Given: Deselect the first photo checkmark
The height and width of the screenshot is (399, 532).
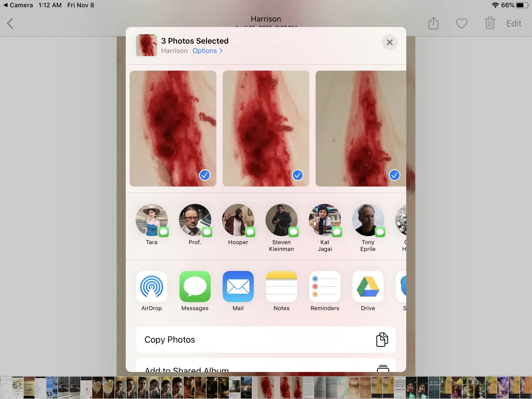Looking at the screenshot, I should click(x=205, y=175).
